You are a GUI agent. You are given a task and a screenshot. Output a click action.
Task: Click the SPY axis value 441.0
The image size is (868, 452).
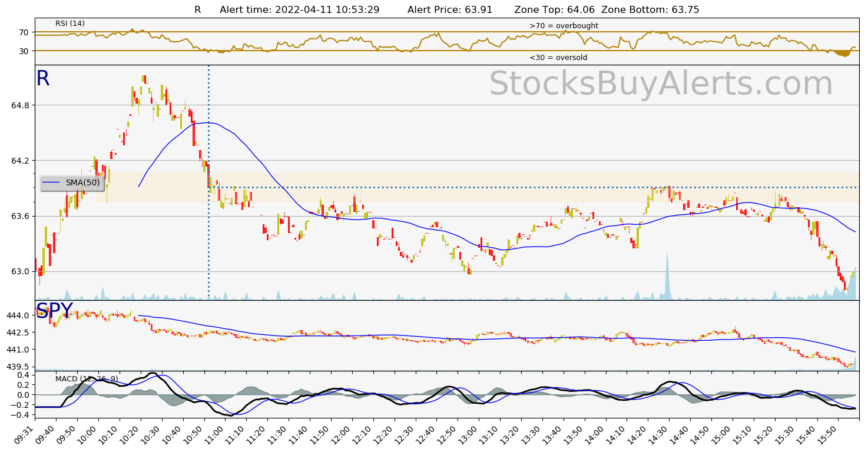tap(18, 350)
